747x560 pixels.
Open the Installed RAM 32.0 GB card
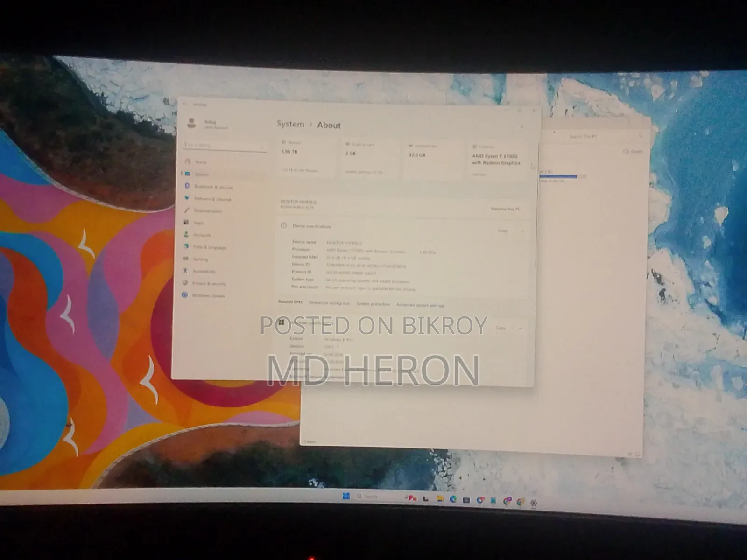(x=433, y=160)
